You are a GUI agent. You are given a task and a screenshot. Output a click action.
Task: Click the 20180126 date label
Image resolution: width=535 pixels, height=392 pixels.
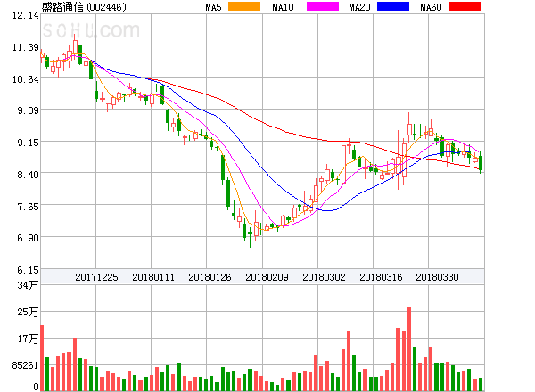pos(210,277)
